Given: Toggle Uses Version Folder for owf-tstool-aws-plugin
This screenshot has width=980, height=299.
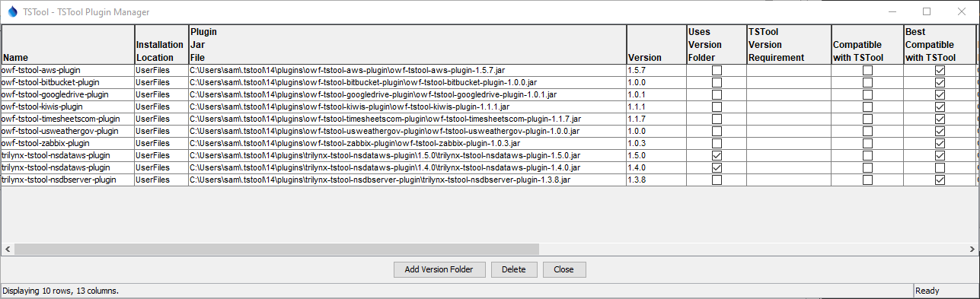Looking at the screenshot, I should pyautogui.click(x=717, y=70).
